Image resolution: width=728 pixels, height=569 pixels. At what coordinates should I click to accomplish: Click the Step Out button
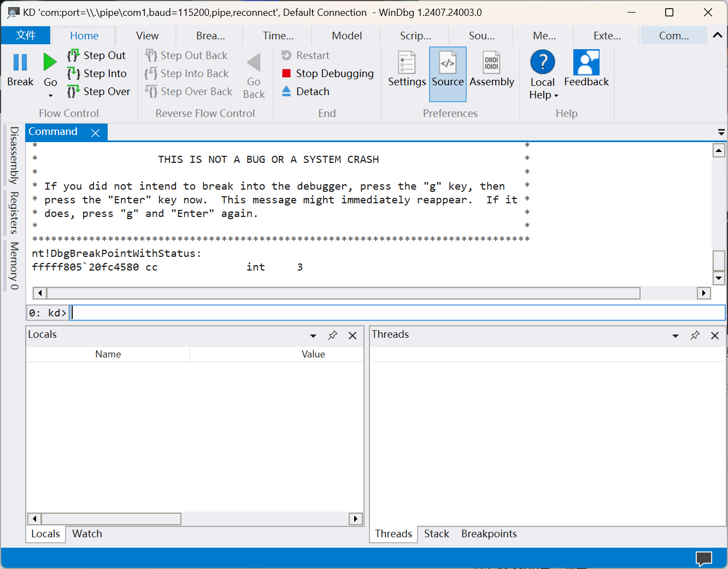click(x=97, y=55)
